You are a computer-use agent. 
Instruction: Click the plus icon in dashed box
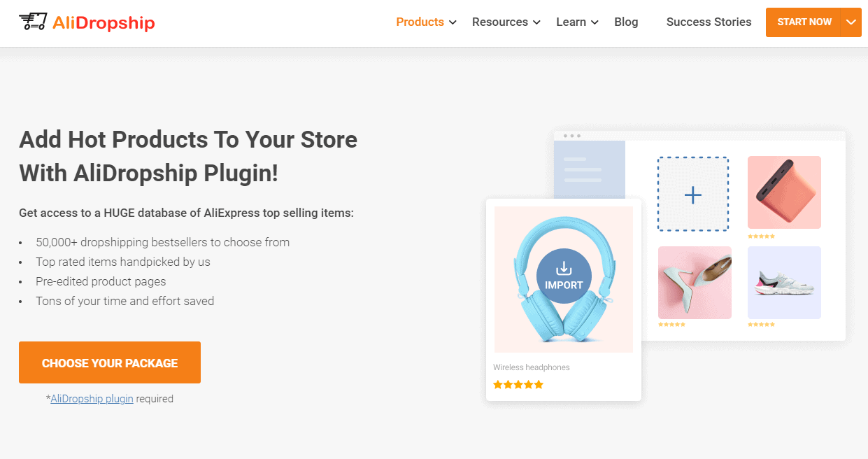tap(692, 195)
